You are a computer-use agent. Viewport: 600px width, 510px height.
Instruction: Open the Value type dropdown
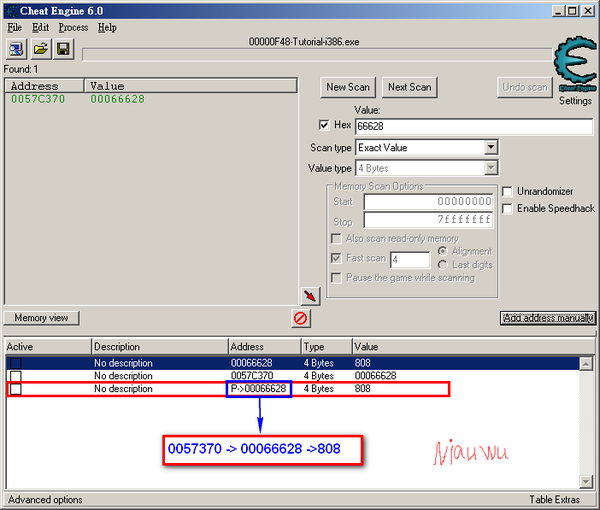coord(491,168)
